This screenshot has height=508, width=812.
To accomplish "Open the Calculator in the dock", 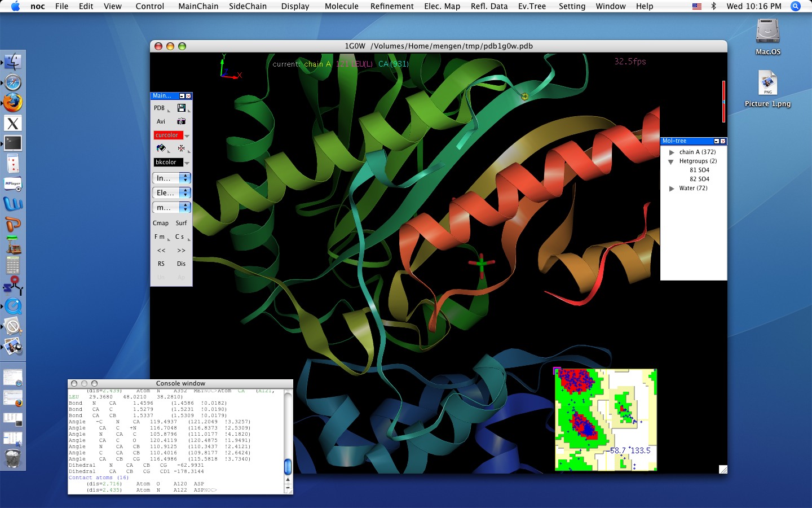I will point(13,265).
